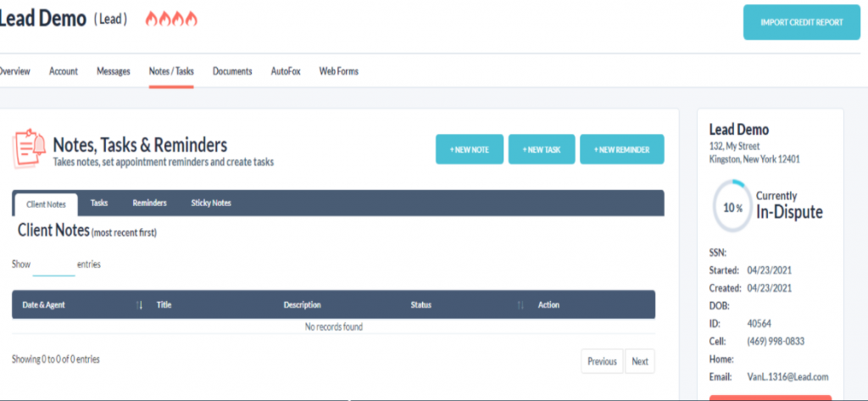Image resolution: width=868 pixels, height=401 pixels.
Task: Sort by Date & Agent column arrows
Action: pos(139,305)
